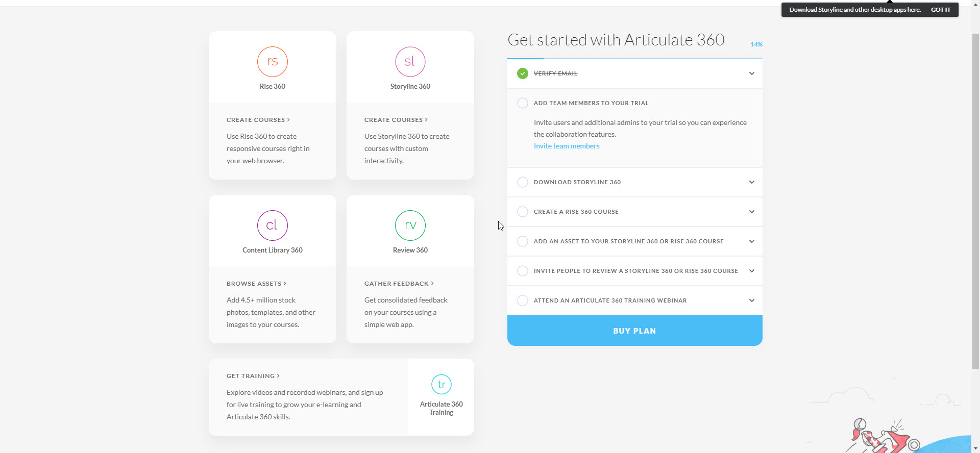
Task: Expand the Verify Email step chevron
Action: coord(752,73)
